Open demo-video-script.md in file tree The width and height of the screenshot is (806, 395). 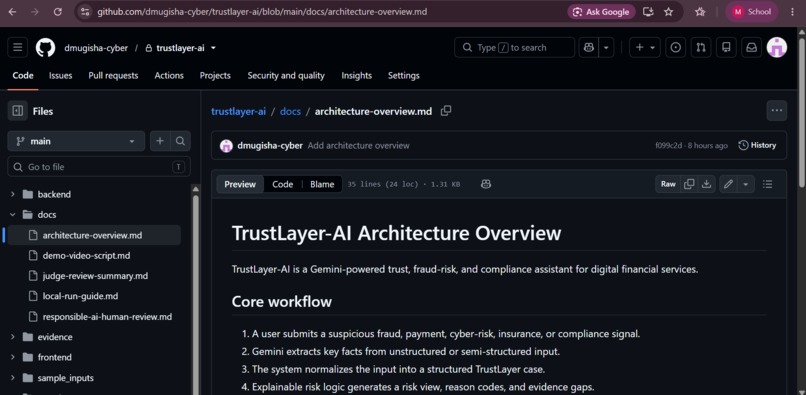(x=86, y=256)
